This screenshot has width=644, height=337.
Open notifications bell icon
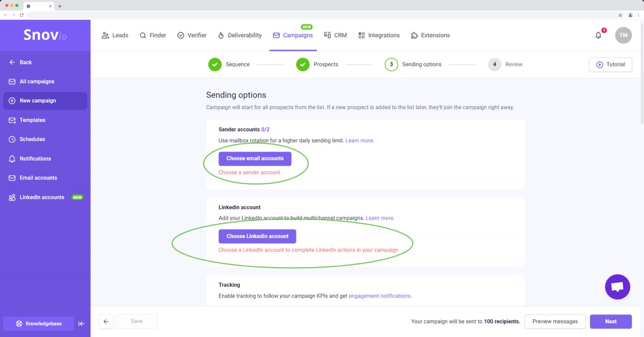598,35
